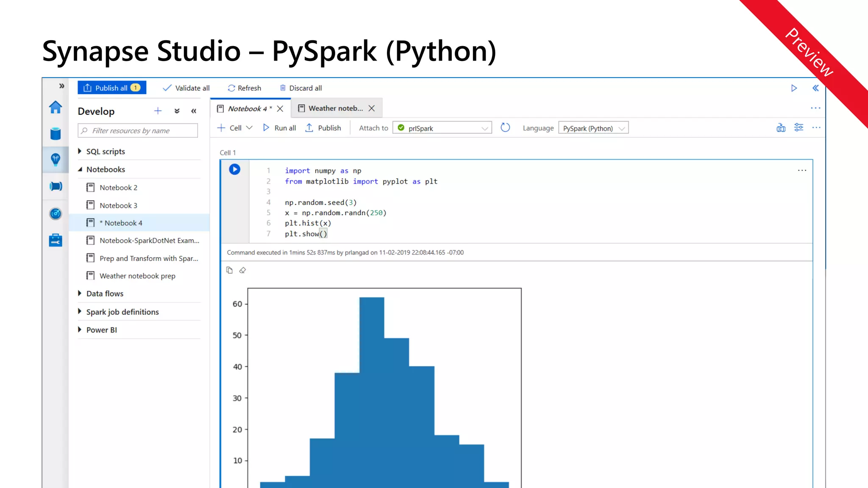
Task: Click Discard all
Action: (x=300, y=88)
